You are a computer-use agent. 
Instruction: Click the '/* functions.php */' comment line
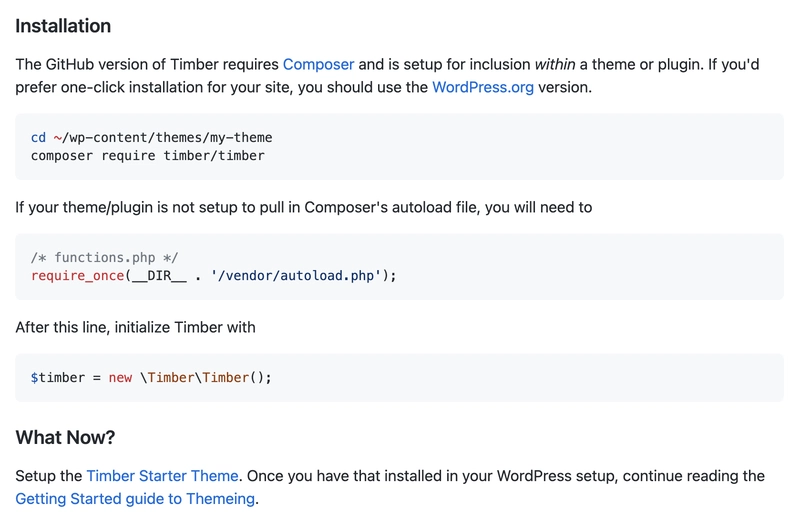105,258
